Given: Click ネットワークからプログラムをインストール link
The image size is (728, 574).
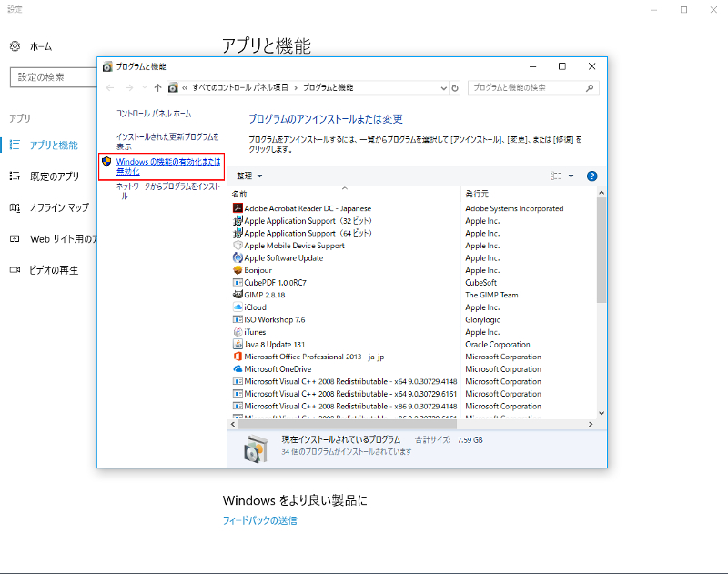Looking at the screenshot, I should point(168,191).
